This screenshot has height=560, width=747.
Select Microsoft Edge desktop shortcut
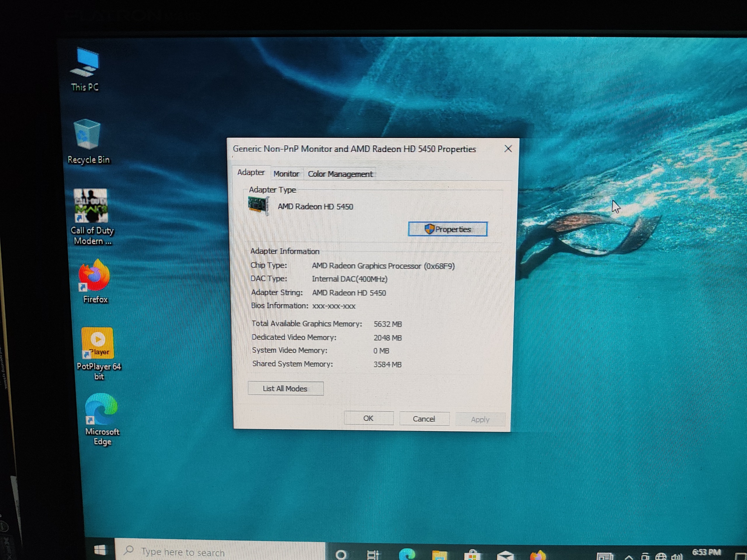pos(102,420)
